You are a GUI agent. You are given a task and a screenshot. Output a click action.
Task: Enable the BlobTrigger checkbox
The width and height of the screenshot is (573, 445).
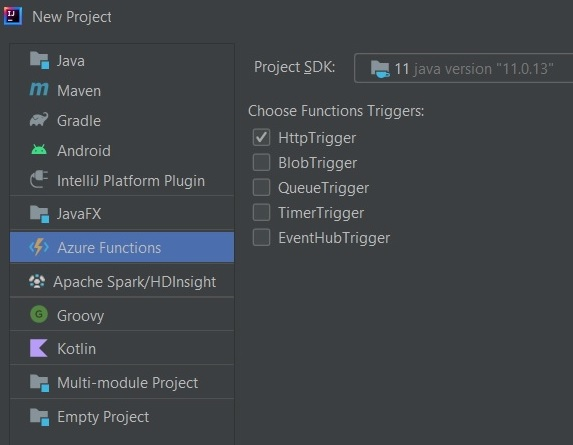coord(261,162)
